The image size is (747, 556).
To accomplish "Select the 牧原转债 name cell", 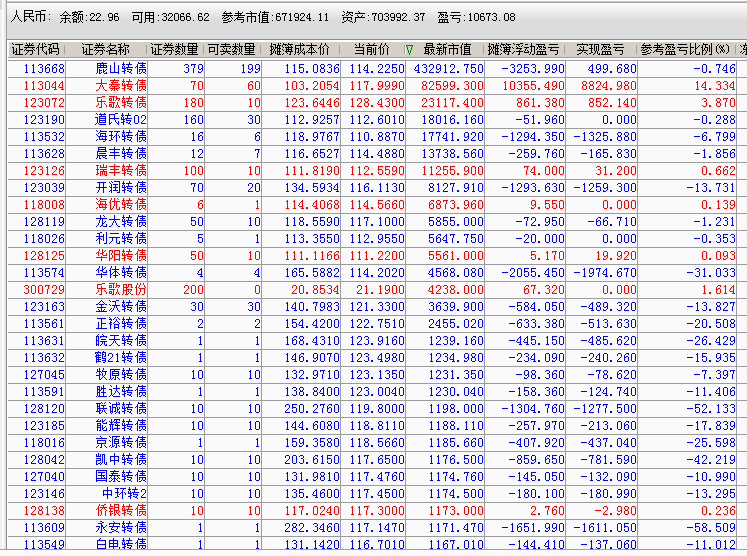I will pos(121,375).
